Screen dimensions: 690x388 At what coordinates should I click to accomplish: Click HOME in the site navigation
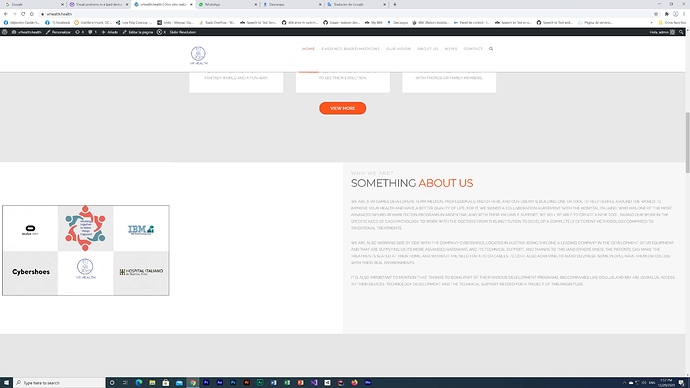pyautogui.click(x=308, y=49)
